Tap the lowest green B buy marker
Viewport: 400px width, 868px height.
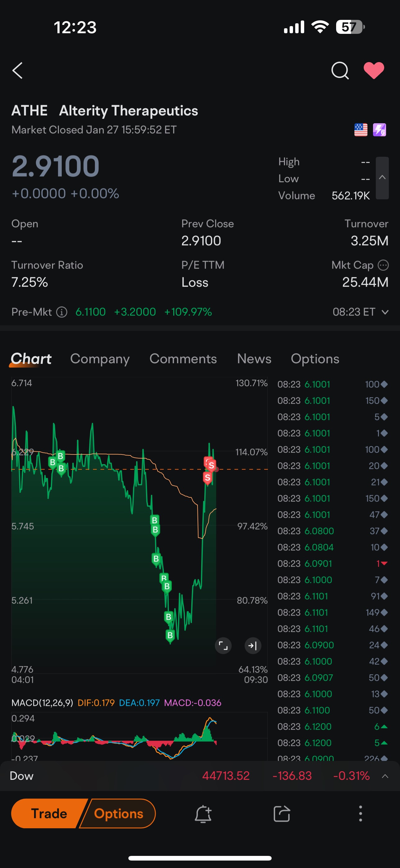[170, 636]
